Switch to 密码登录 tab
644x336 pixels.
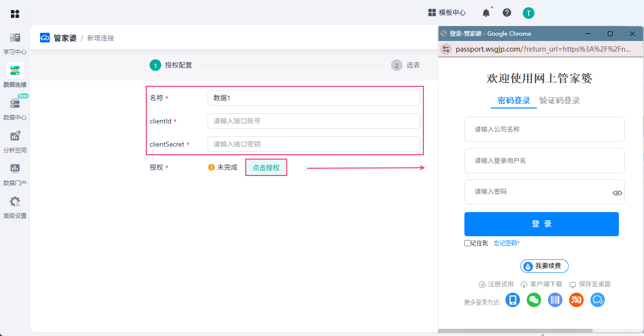click(x=514, y=101)
